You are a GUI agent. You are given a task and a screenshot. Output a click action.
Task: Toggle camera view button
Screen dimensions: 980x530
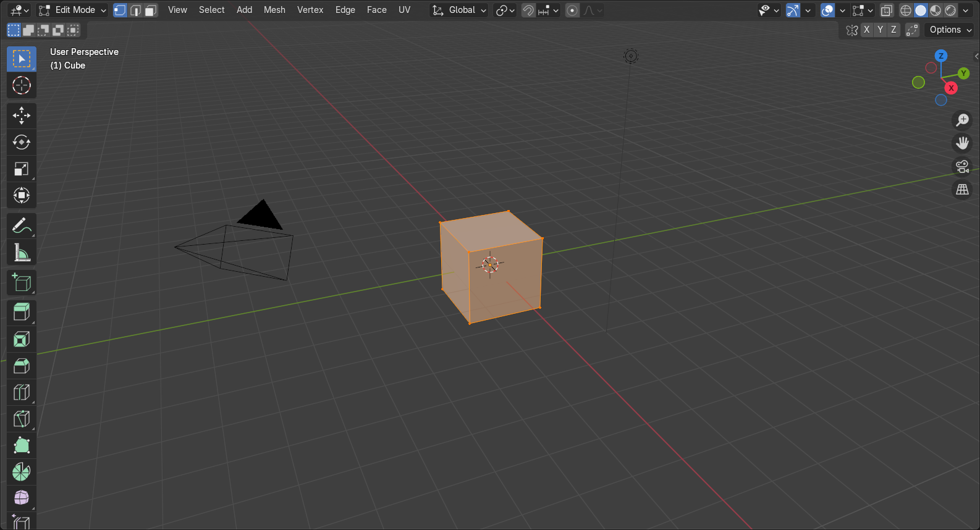coord(962,166)
